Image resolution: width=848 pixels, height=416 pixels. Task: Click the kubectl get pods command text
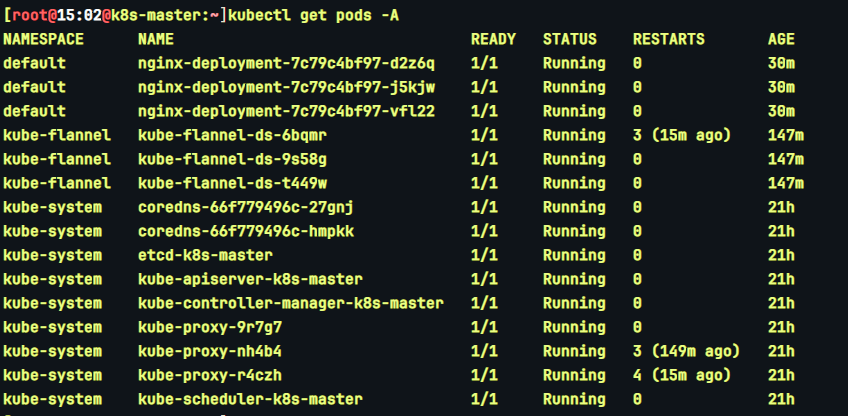point(318,15)
